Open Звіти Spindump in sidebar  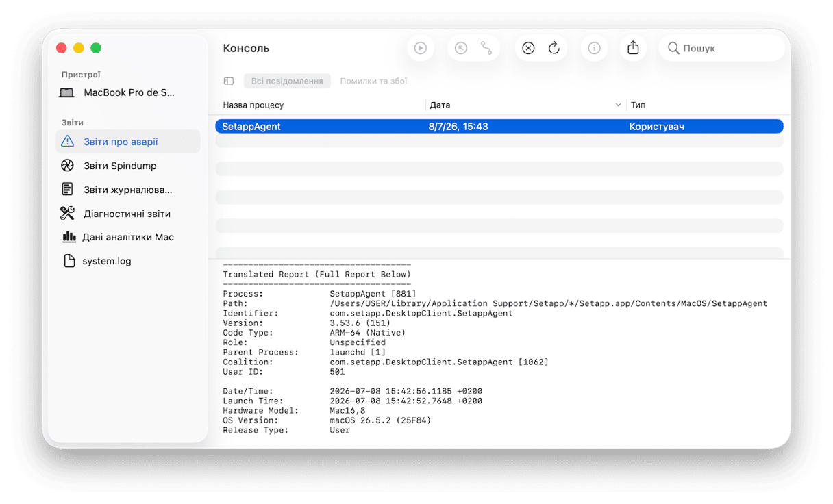coord(120,166)
